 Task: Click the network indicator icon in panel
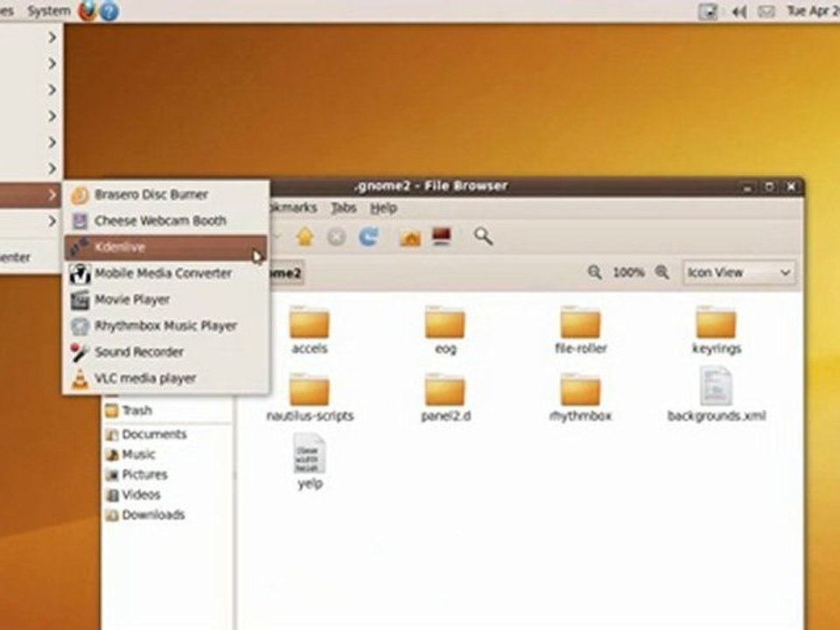[x=708, y=11]
